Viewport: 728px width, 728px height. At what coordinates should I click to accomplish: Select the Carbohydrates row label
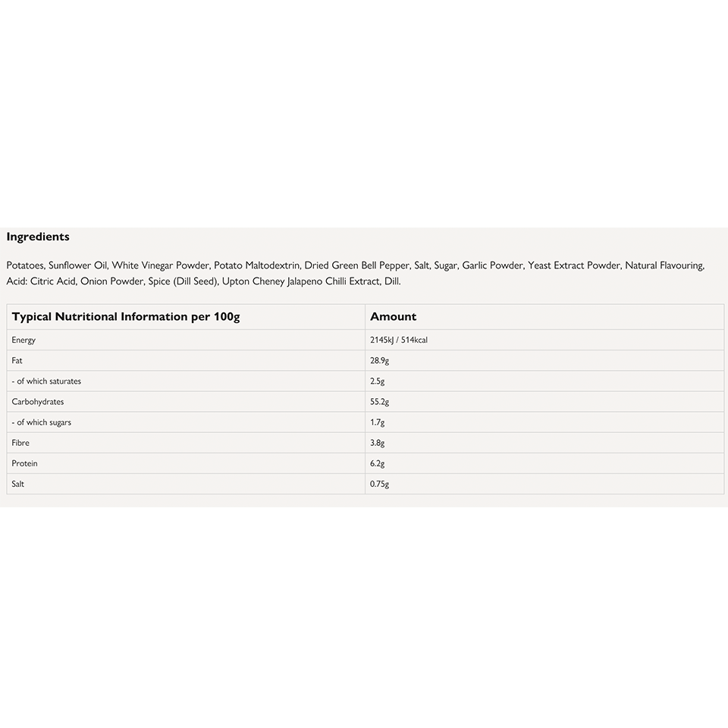pos(38,402)
